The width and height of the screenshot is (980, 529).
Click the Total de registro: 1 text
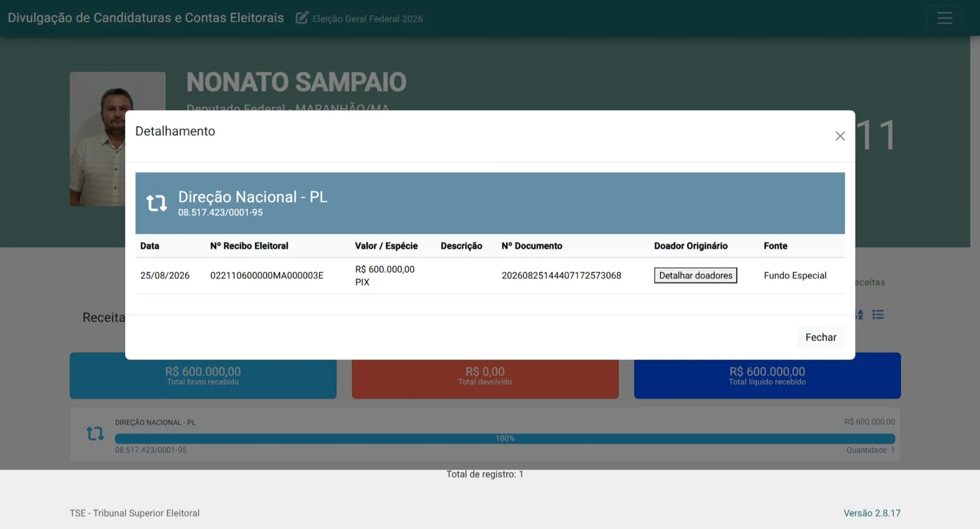[485, 474]
